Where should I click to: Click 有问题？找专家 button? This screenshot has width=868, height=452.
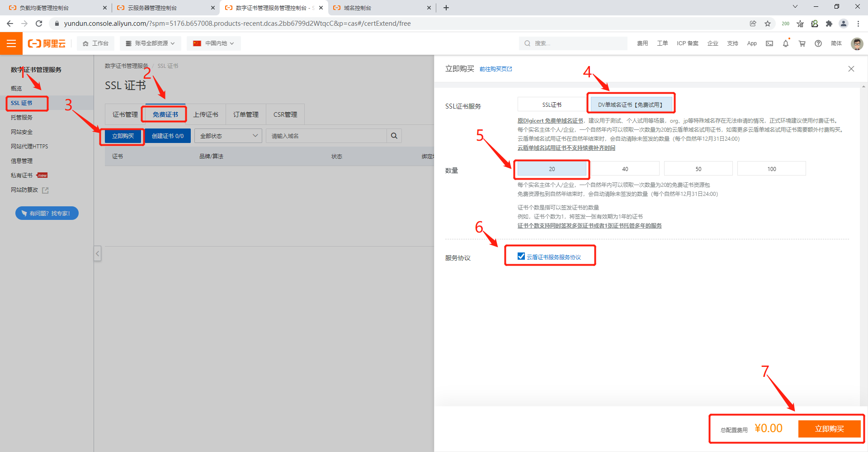47,213
